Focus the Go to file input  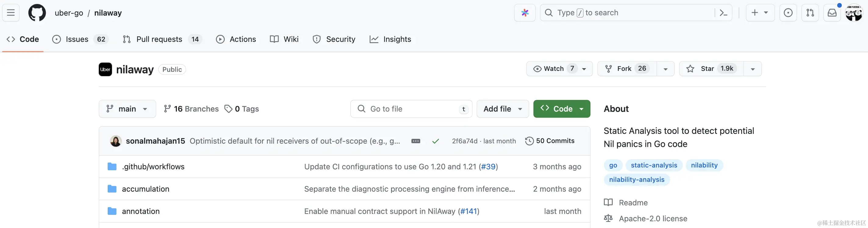pyautogui.click(x=411, y=109)
